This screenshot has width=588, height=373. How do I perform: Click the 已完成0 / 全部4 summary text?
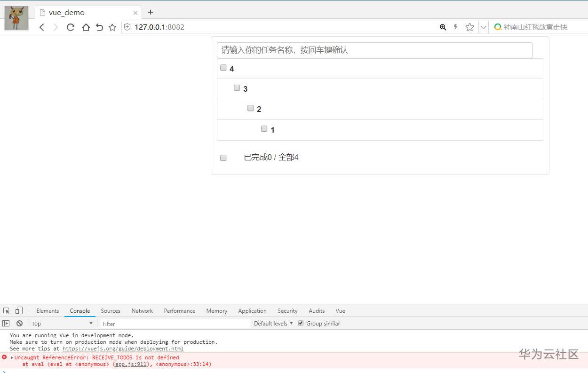tap(271, 157)
